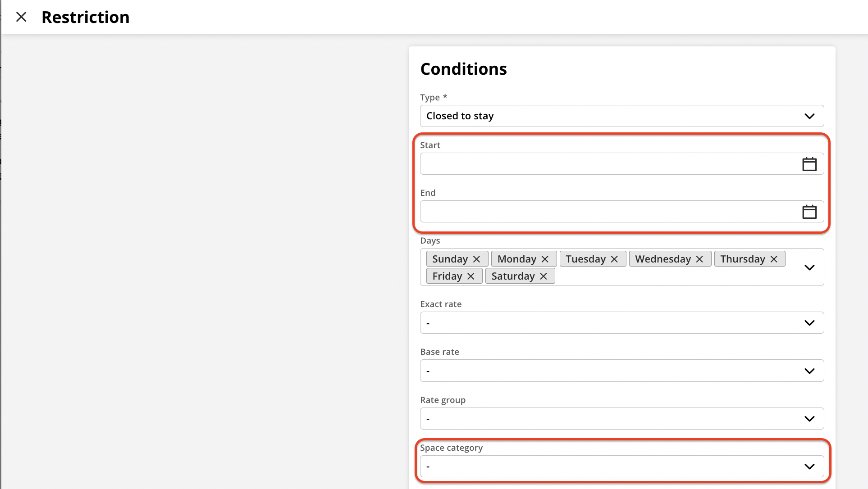Viewport: 868px width, 489px height.
Task: Remove Wednesday tag from Days
Action: pyautogui.click(x=699, y=259)
